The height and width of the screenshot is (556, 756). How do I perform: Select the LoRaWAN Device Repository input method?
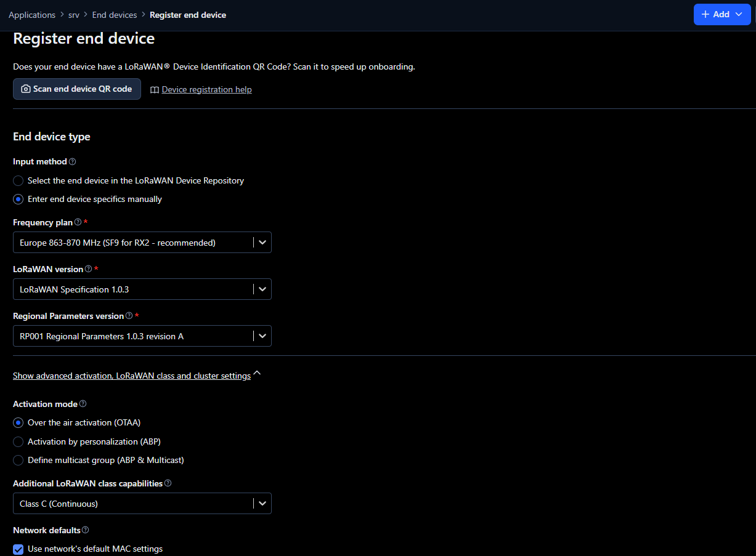tap(18, 180)
